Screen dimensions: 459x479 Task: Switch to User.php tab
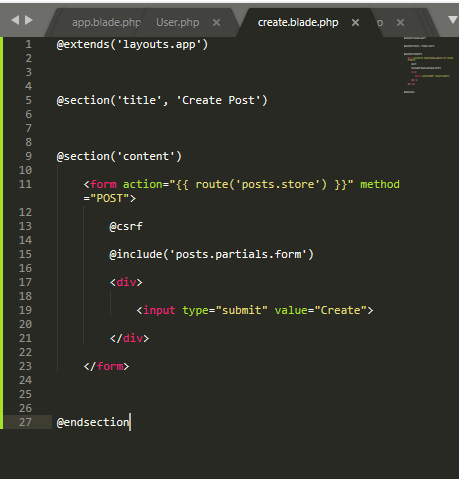coord(178,22)
